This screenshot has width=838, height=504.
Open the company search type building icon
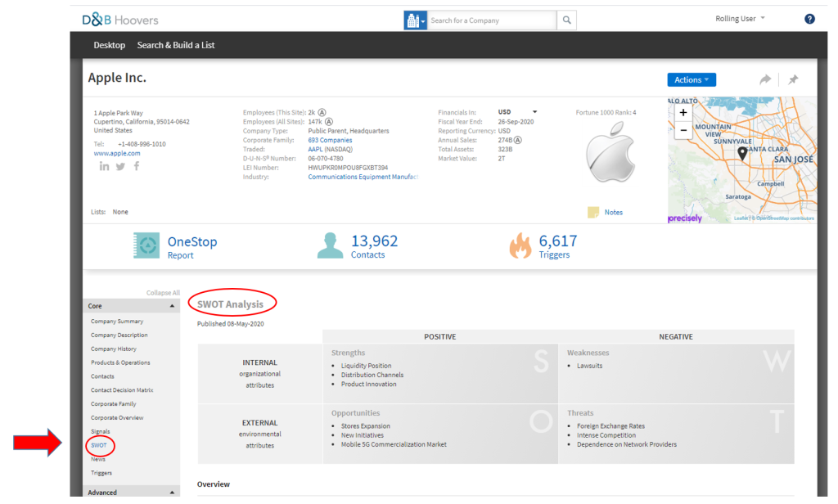[415, 20]
